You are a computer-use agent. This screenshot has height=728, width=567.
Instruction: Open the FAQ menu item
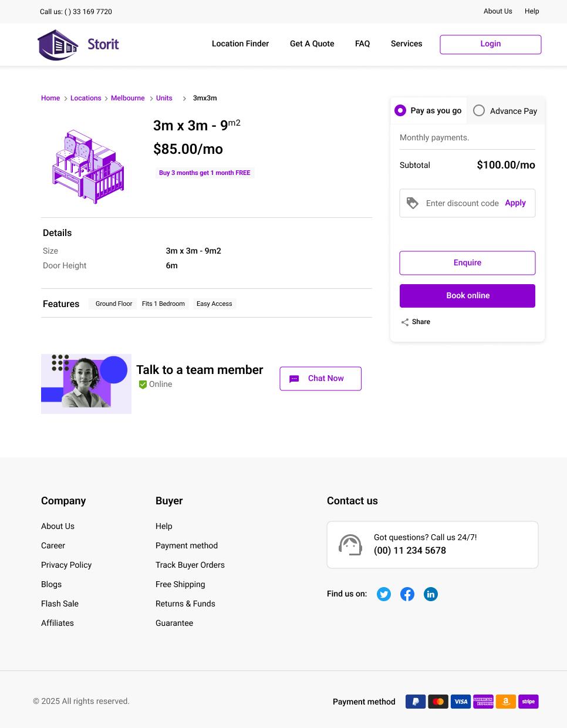pos(362,43)
